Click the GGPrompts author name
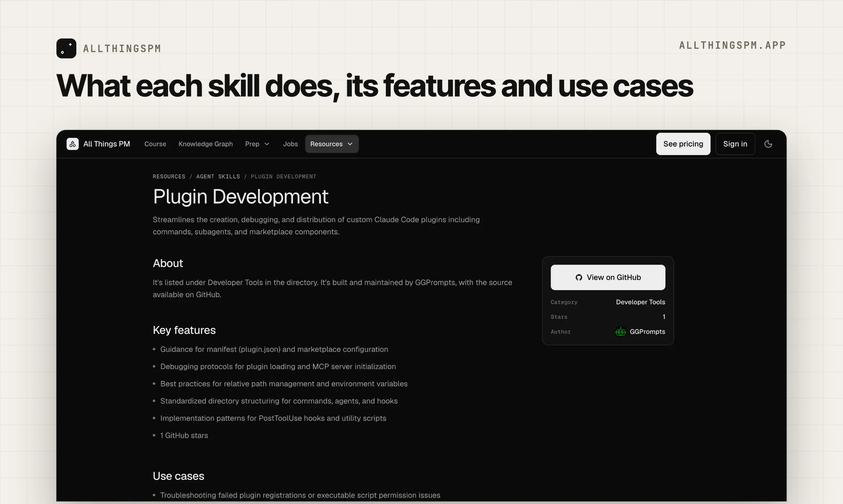This screenshot has width=843, height=504. point(647,332)
